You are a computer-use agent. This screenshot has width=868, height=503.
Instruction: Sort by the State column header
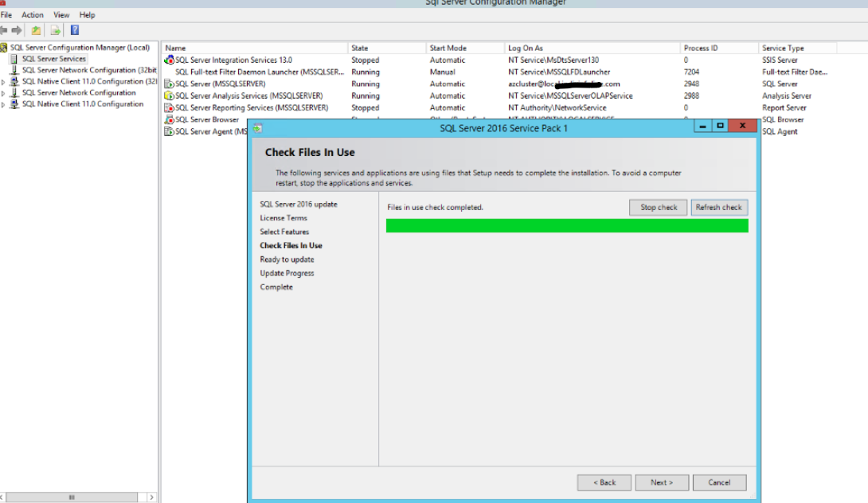coord(387,48)
